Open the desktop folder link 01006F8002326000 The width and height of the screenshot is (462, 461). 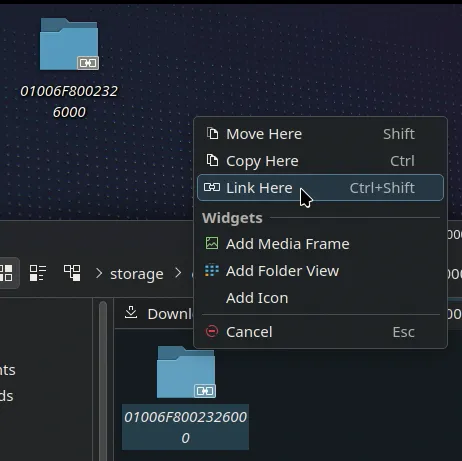pyautogui.click(x=69, y=44)
